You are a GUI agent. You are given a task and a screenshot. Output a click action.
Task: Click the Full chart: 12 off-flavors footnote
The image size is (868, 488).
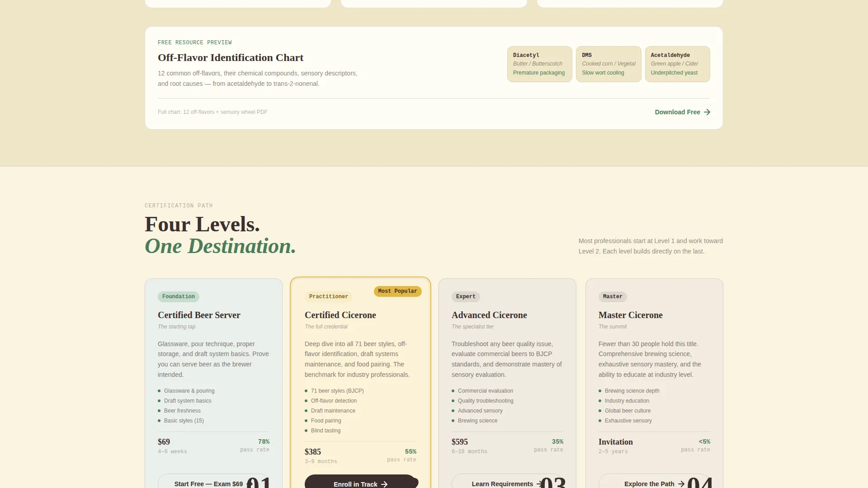point(212,112)
